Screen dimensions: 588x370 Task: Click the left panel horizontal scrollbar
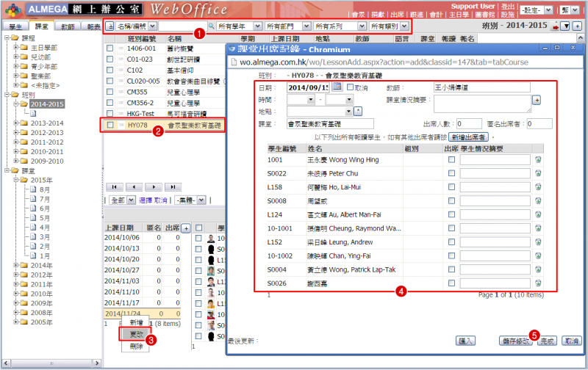[x=51, y=363]
